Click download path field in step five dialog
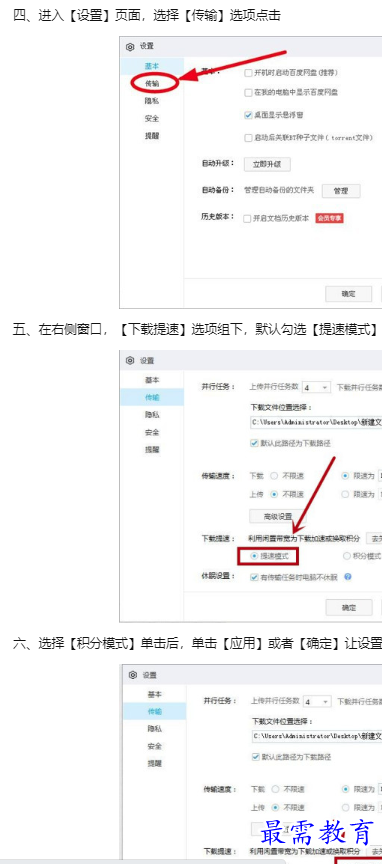The height and width of the screenshot is (864, 382). coord(316,422)
